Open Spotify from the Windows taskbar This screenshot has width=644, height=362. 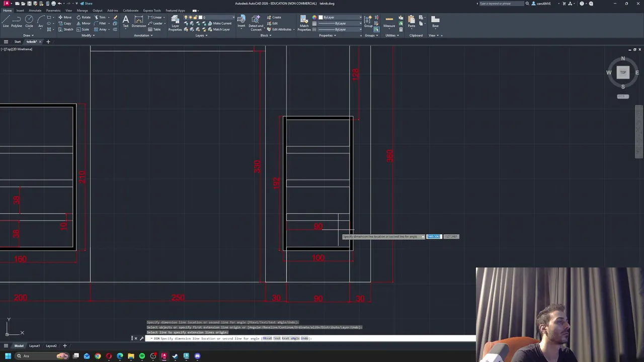click(142, 356)
